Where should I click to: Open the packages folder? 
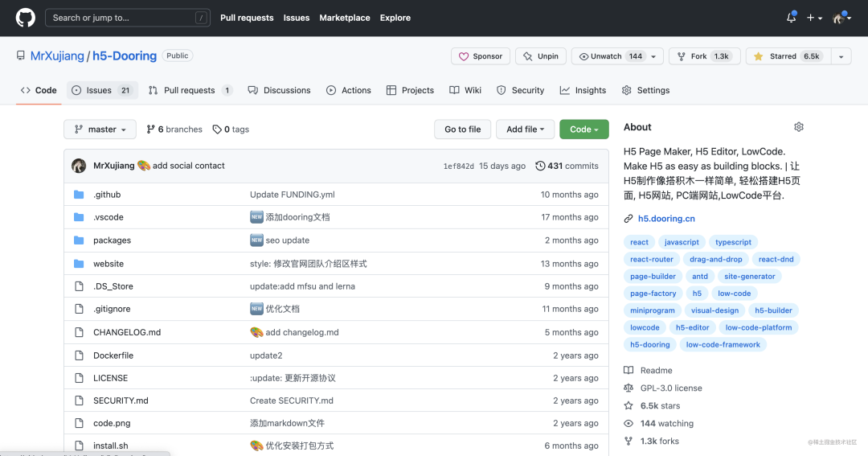coord(113,240)
